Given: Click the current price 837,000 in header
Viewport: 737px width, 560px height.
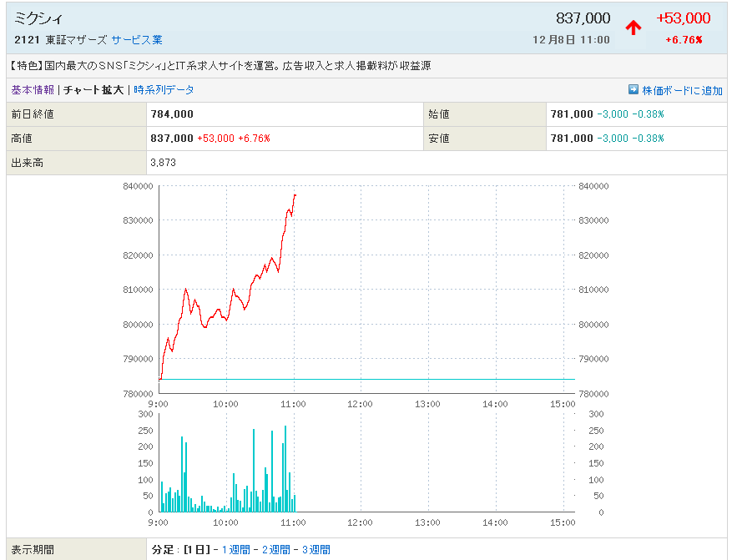Looking at the screenshot, I should click(583, 18).
